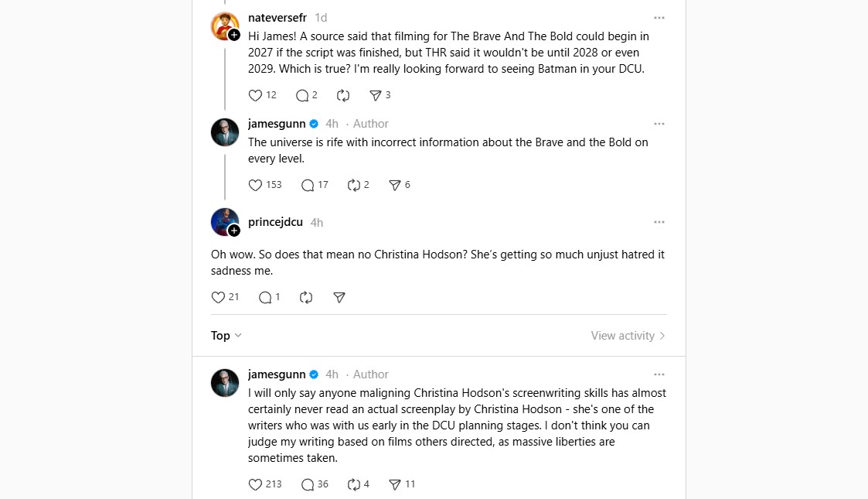The height and width of the screenshot is (499, 868).
Task: Toggle the like heart on princejdcu's comment
Action: [219, 297]
